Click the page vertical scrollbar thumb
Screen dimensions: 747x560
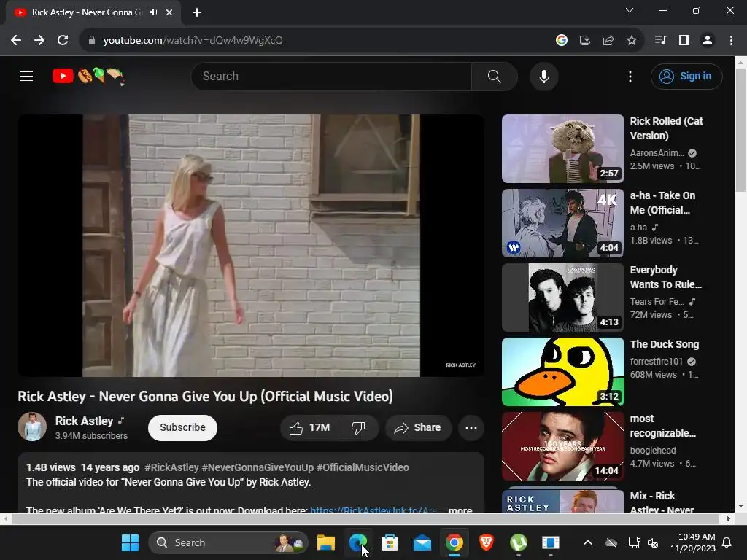(x=741, y=130)
